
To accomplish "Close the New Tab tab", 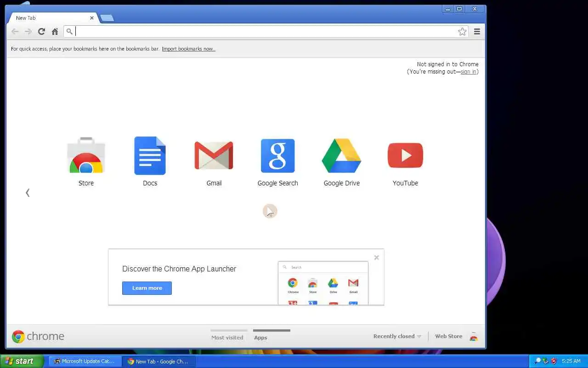I will tap(92, 18).
